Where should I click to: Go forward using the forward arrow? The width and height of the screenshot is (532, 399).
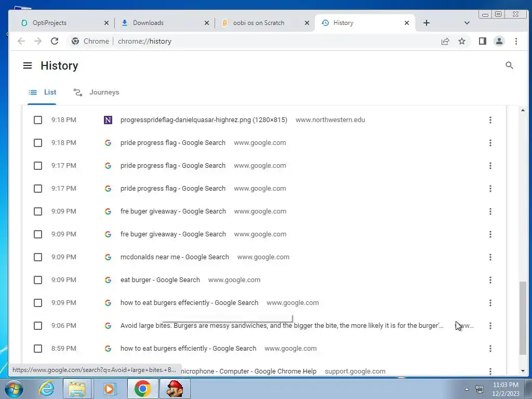click(37, 41)
